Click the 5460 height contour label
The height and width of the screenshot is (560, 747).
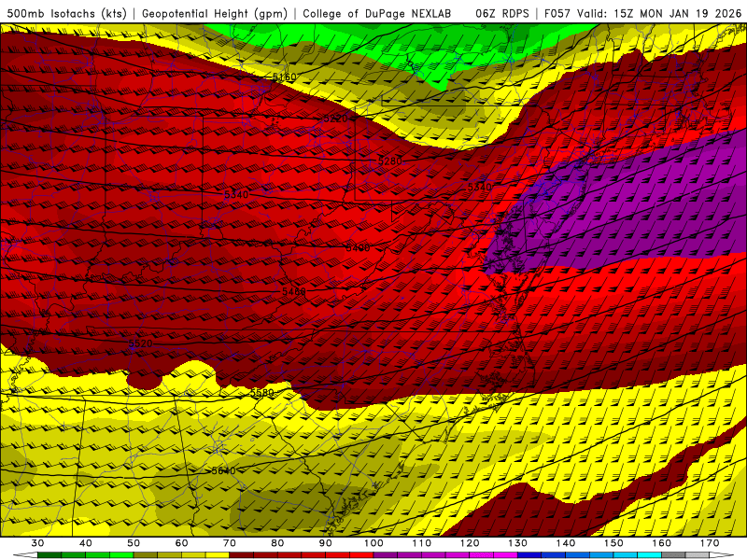pos(294,291)
